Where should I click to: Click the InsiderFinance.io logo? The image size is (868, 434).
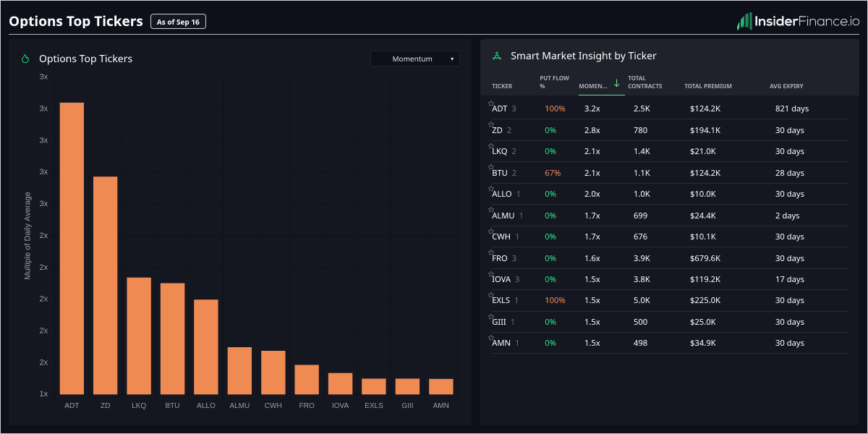click(798, 21)
